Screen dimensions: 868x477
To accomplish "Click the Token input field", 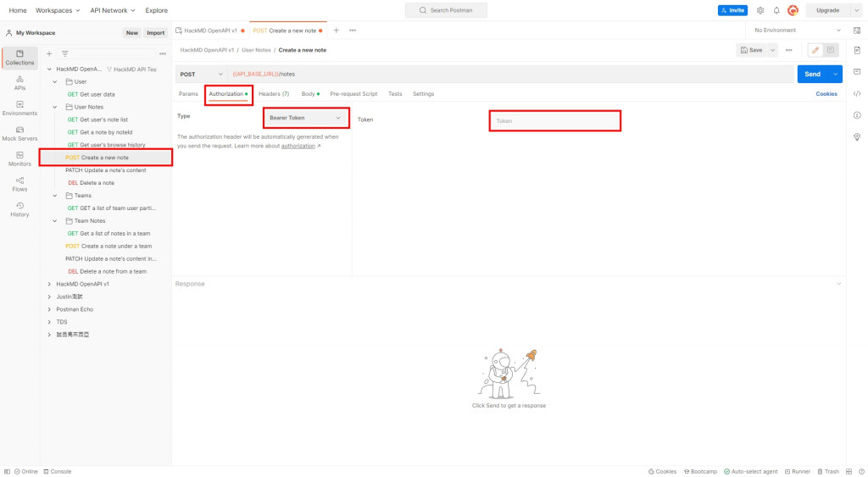I will pos(554,120).
